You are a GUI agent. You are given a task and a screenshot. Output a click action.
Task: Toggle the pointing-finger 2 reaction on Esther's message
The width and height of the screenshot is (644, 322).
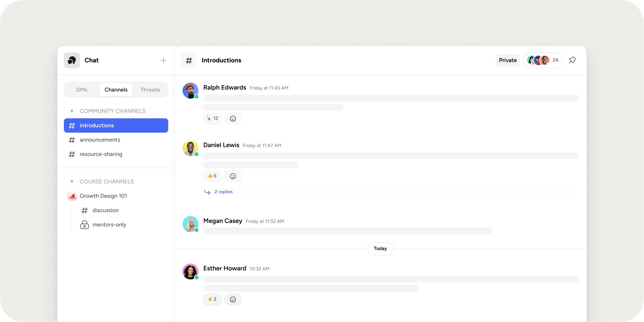pos(212,299)
